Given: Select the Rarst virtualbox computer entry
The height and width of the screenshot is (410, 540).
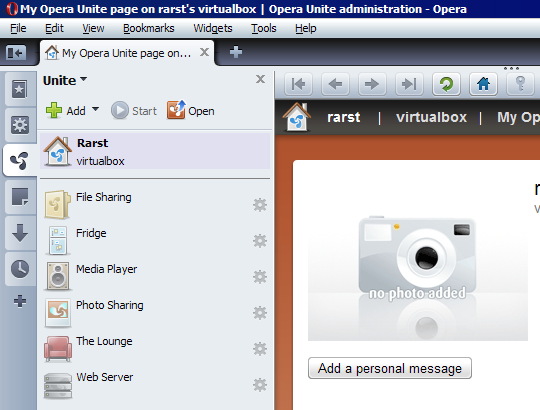Looking at the screenshot, I should coord(155,151).
